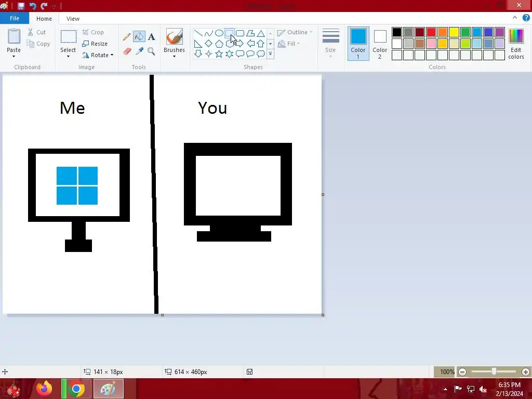Pick the yellow color swatch
This screenshot has width=532, height=399.
[454, 32]
